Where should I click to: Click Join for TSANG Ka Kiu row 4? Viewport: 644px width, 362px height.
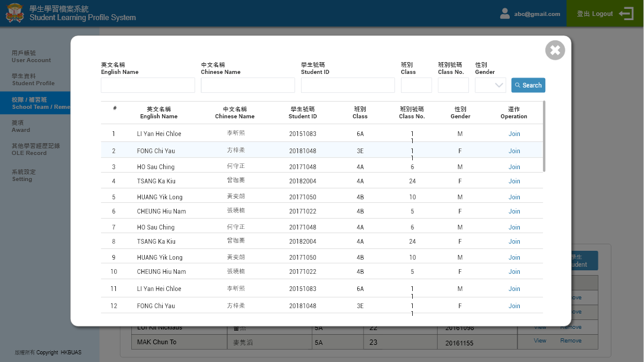514,181
